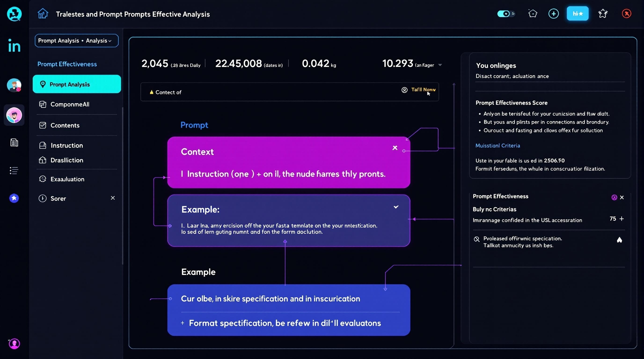Click the flame icon in Pvoleased row

619,240
